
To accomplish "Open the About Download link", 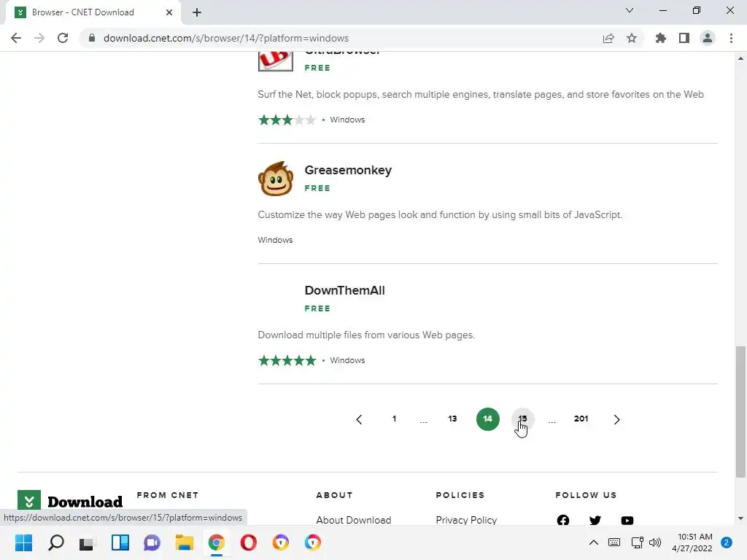I will (354, 520).
